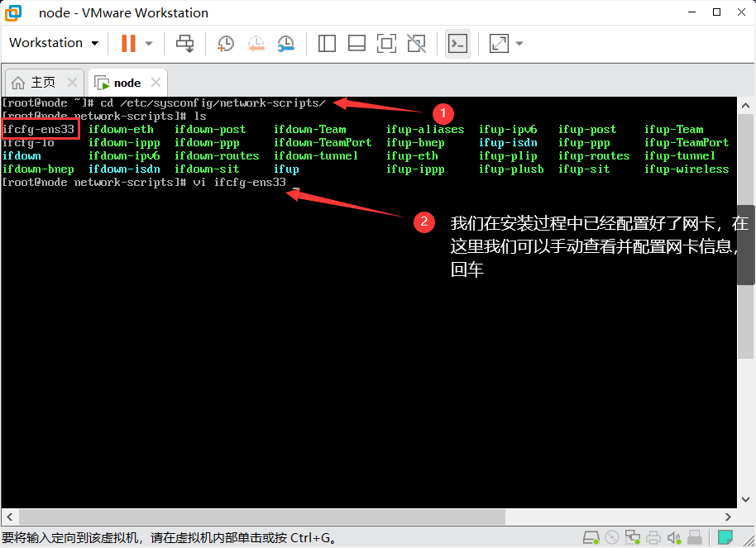
Task: Toggle the library sidebar view
Action: (x=327, y=43)
